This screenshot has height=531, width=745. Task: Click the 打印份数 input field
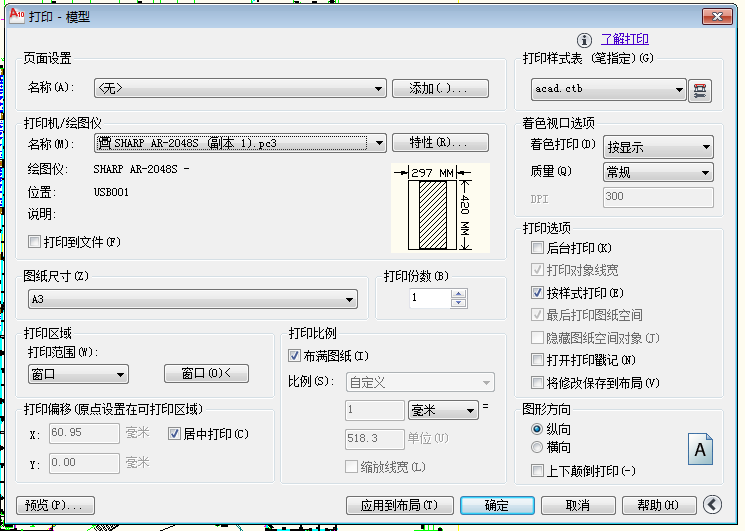(x=429, y=298)
